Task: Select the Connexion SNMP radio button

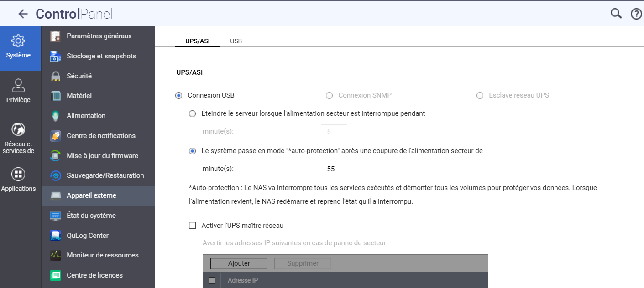Action: tap(329, 96)
